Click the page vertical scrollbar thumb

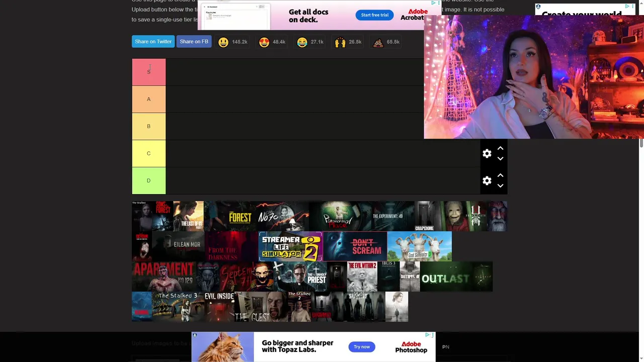point(641,143)
